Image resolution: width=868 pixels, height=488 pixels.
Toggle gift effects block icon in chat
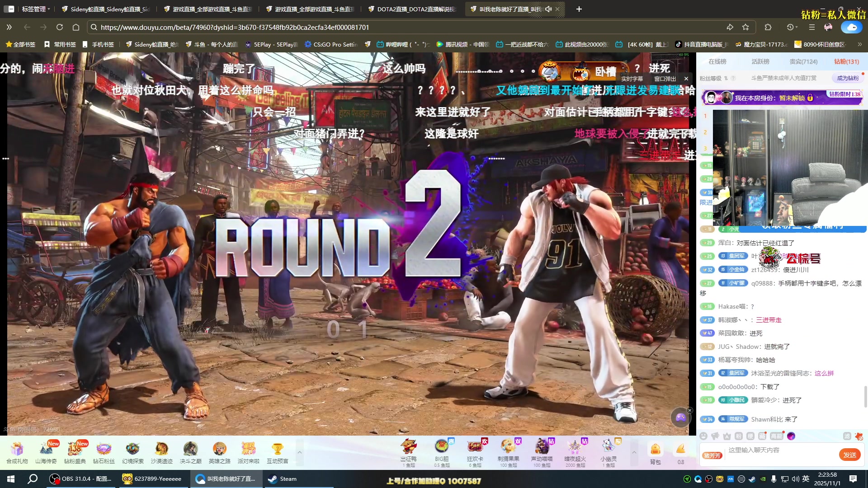point(859,436)
